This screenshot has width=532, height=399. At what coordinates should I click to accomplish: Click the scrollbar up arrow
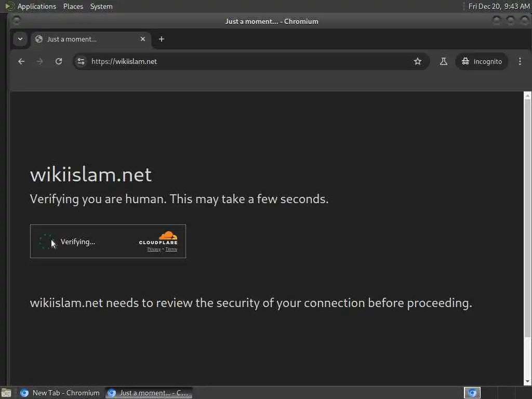click(x=527, y=96)
